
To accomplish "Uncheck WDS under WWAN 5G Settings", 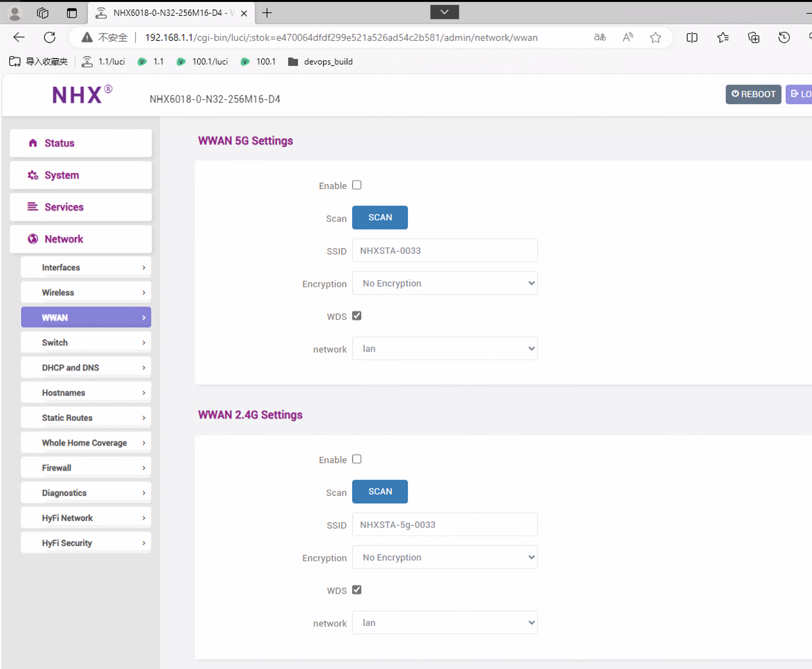I will (x=357, y=316).
